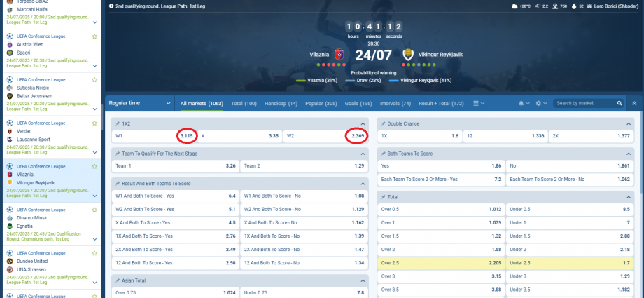Select highlighted Over 2.5 at 2.205
This screenshot has width=644, height=298.
click(441, 263)
